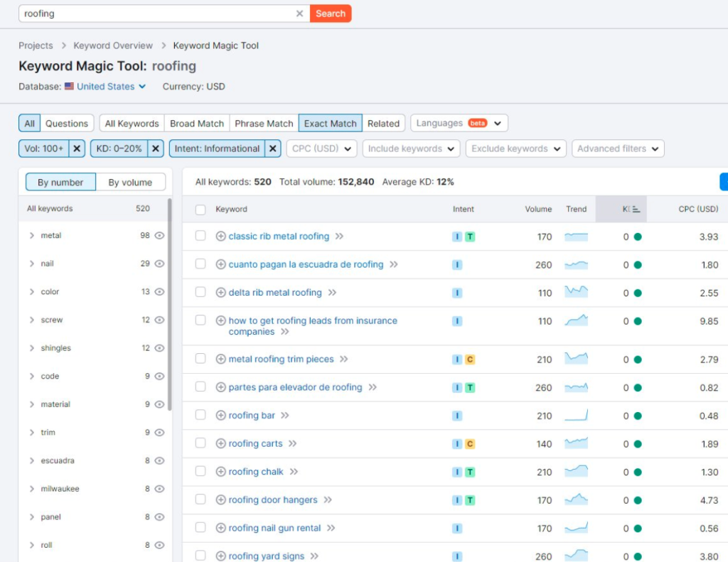Add delta rib metal roofing plus icon
Viewport: 728px width, 562px height.
point(221,293)
